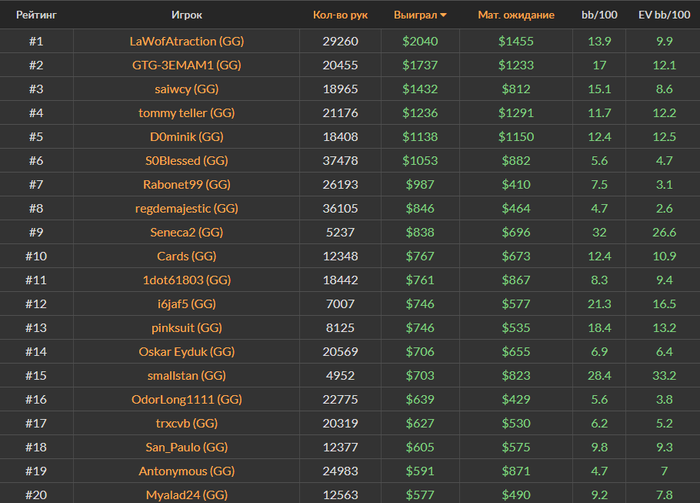Select expected value $410
Viewport: 700px width, 503px height.
coord(516,185)
